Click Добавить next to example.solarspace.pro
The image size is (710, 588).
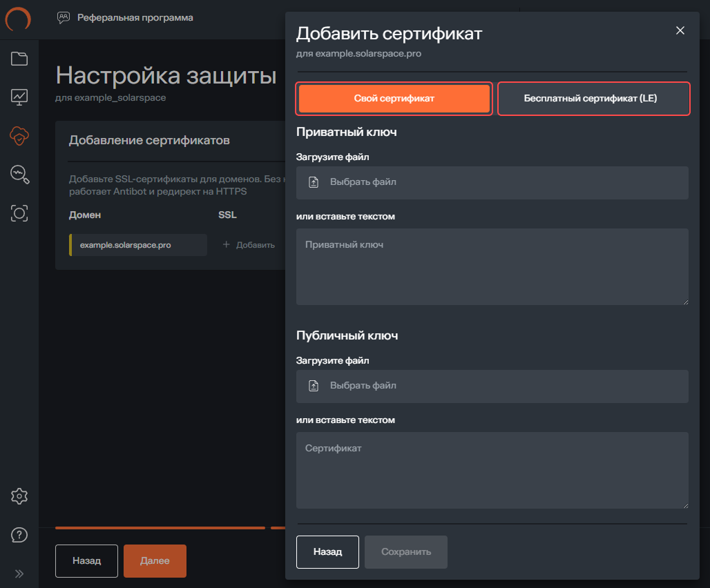pos(247,245)
